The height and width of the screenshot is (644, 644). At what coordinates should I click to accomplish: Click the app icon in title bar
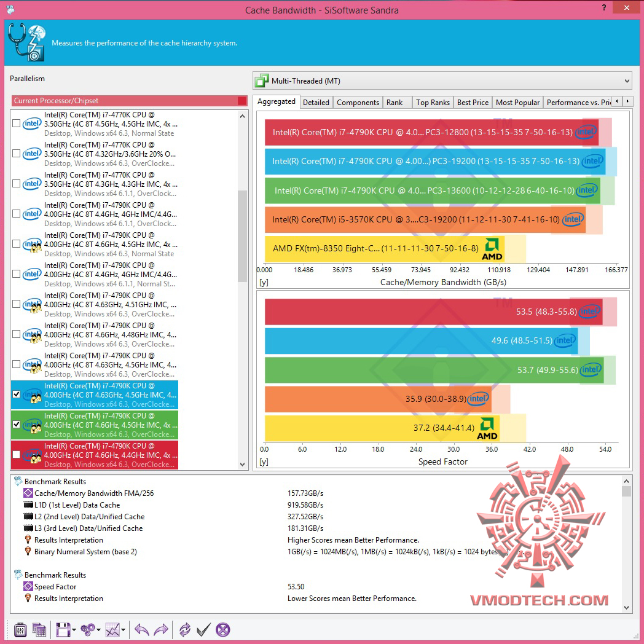pos(10,9)
